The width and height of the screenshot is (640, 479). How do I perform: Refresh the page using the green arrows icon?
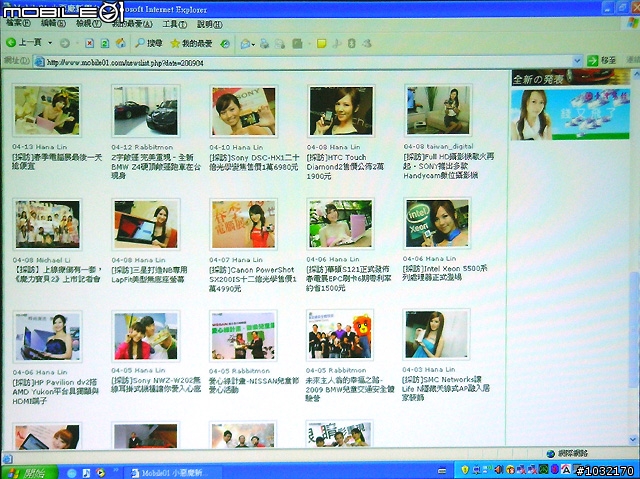coord(105,43)
